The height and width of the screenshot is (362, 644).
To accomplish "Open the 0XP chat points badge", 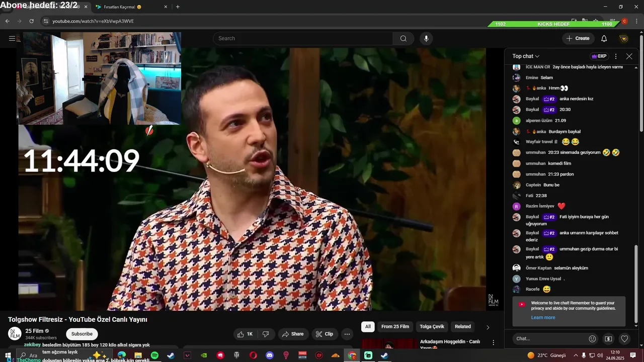I will (599, 56).
